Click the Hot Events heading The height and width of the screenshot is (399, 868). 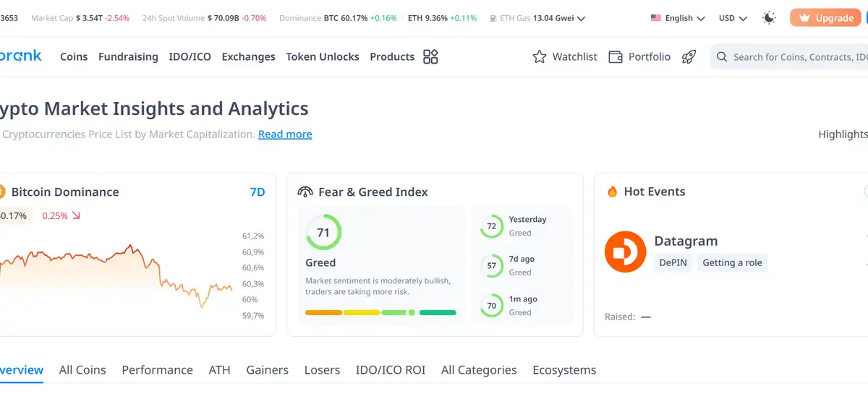(655, 192)
